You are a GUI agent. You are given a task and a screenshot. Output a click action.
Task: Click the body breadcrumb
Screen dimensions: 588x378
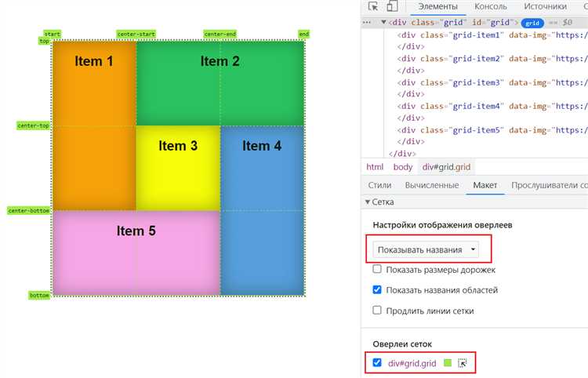click(x=403, y=166)
